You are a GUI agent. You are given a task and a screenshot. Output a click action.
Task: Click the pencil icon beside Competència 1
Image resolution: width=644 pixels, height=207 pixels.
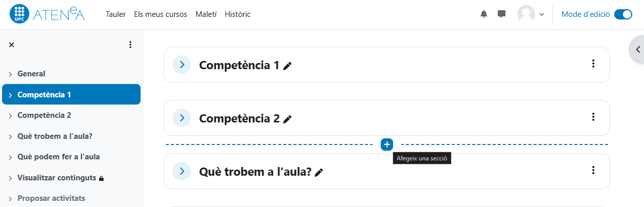(287, 66)
